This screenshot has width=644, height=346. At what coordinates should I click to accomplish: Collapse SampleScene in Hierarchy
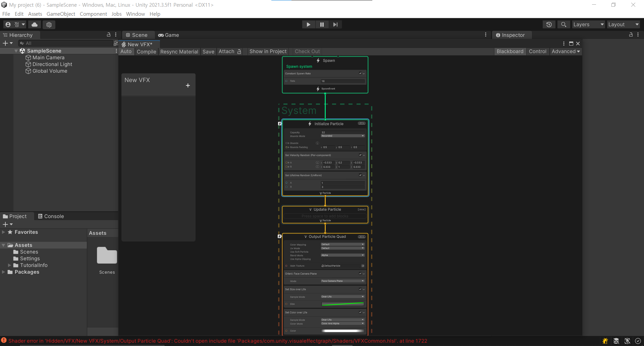(16, 51)
